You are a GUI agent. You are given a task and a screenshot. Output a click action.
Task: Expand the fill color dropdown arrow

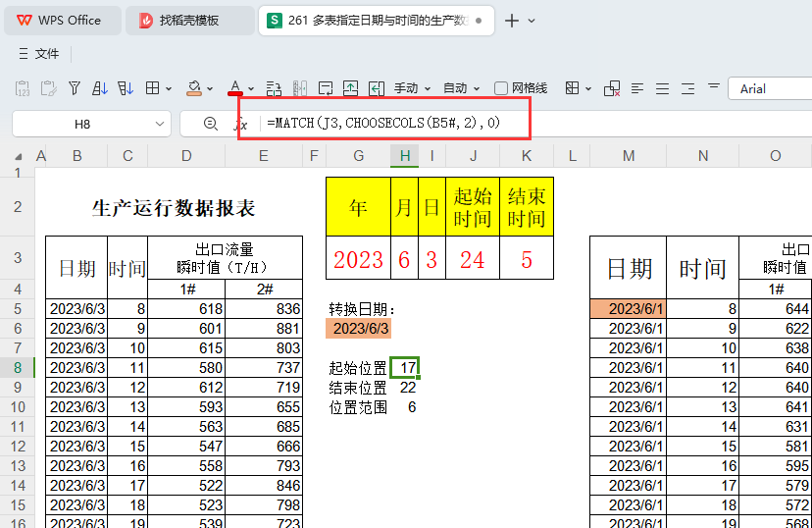210,89
